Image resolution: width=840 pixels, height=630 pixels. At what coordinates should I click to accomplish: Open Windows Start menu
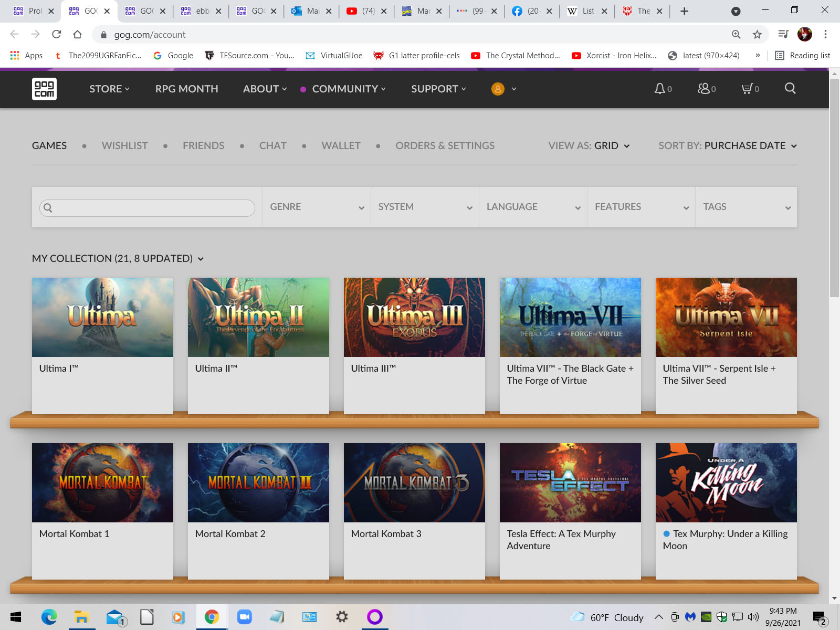(x=16, y=617)
